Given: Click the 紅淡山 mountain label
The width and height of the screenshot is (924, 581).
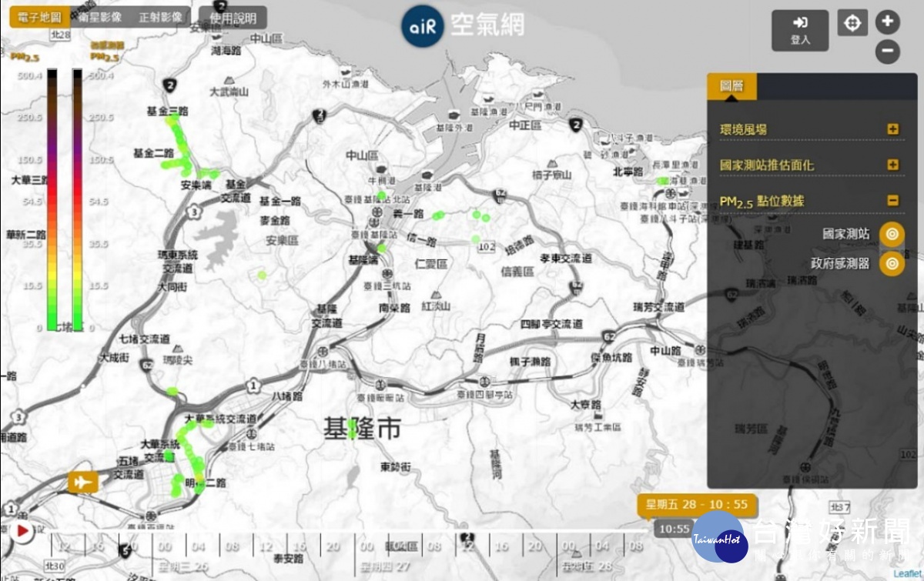Looking at the screenshot, I should [x=436, y=306].
